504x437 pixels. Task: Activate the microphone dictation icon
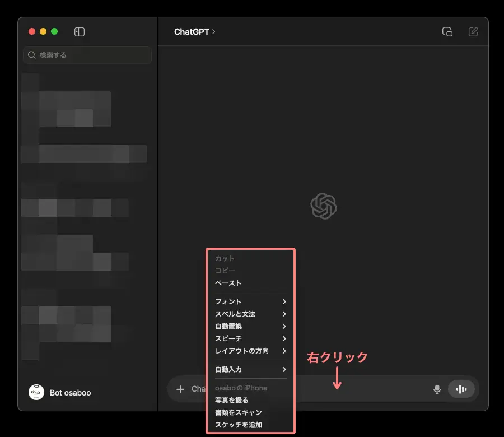pos(437,389)
